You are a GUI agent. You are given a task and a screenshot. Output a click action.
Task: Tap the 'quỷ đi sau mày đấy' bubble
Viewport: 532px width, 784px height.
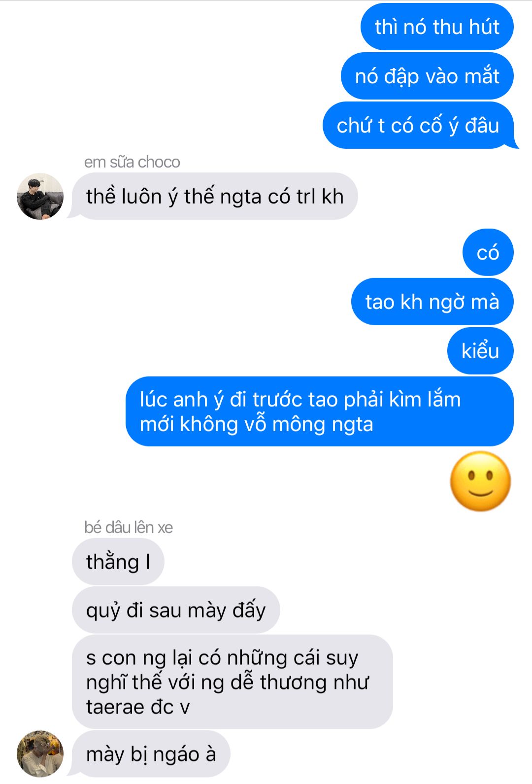tap(176, 610)
